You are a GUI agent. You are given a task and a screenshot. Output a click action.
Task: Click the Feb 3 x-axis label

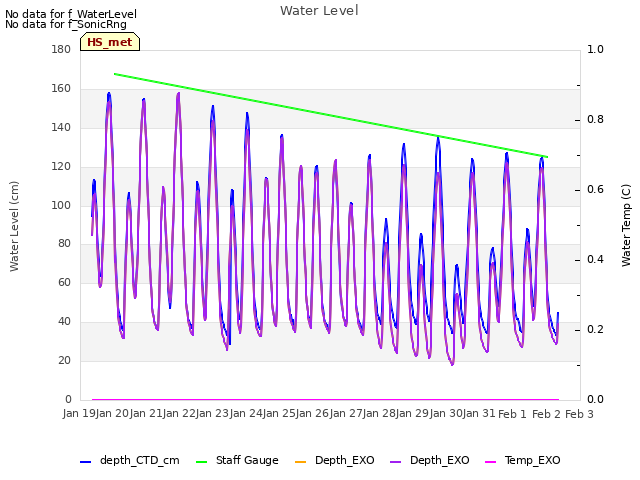[579, 414]
